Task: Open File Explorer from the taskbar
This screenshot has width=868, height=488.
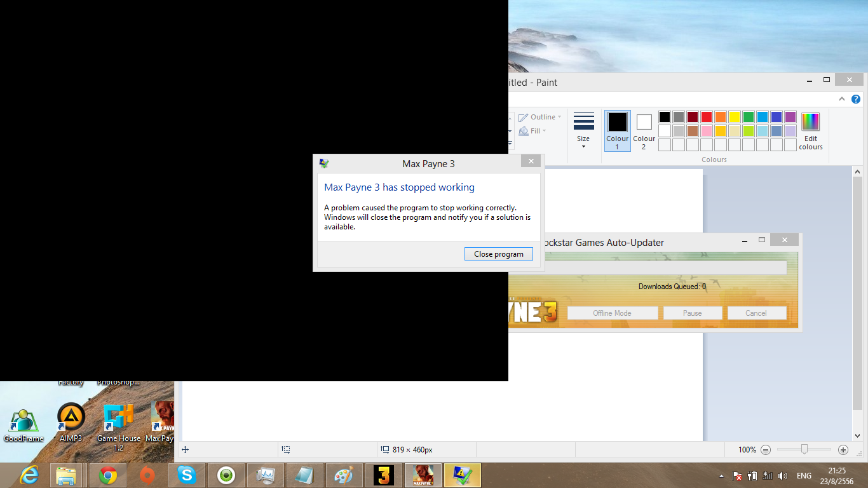Action: [66, 475]
